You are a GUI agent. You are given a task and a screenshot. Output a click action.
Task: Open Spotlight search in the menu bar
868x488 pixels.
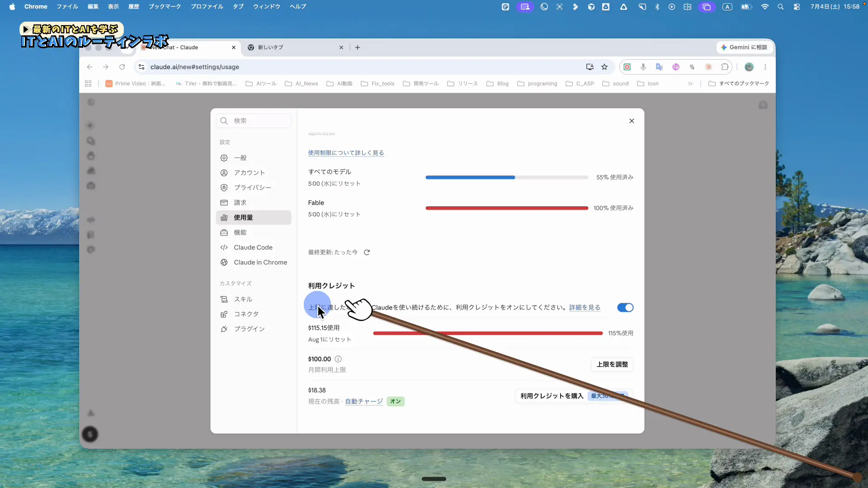(x=781, y=7)
